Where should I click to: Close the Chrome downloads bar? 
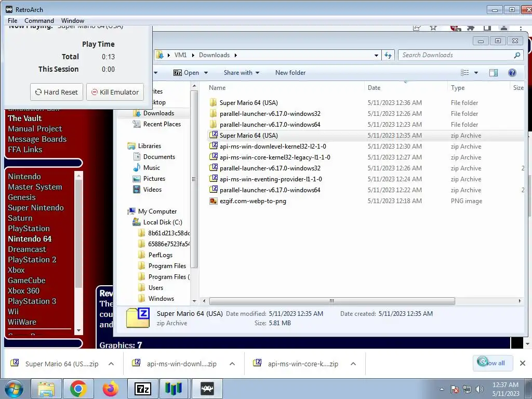[x=523, y=363]
